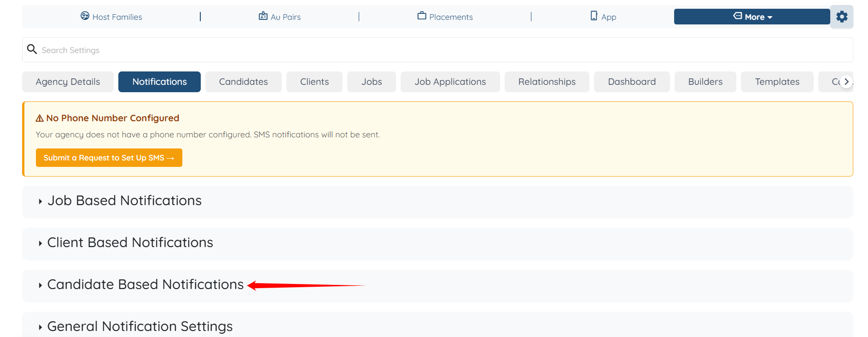Click the warning triangle icon in alert
The height and width of the screenshot is (337, 868).
(40, 118)
